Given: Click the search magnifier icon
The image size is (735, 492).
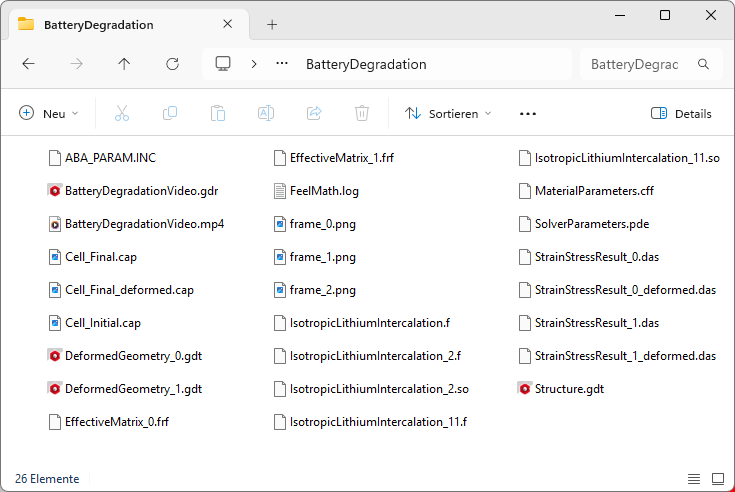Looking at the screenshot, I should click(x=703, y=64).
